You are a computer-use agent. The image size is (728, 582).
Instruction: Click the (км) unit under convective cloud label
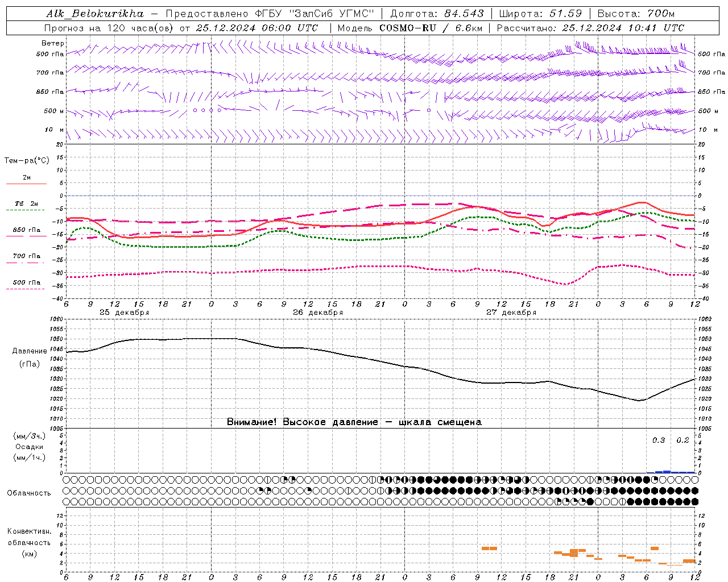(30, 554)
